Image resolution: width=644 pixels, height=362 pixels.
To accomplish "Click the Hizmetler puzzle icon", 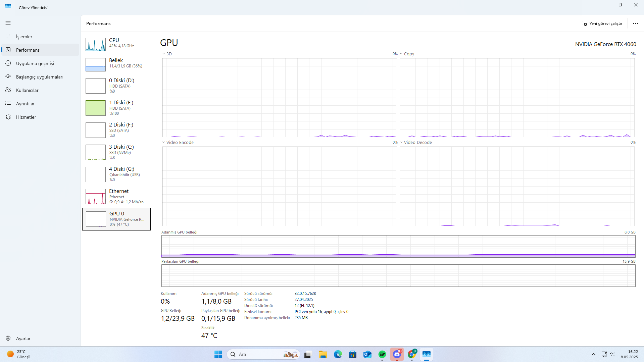I will point(8,117).
